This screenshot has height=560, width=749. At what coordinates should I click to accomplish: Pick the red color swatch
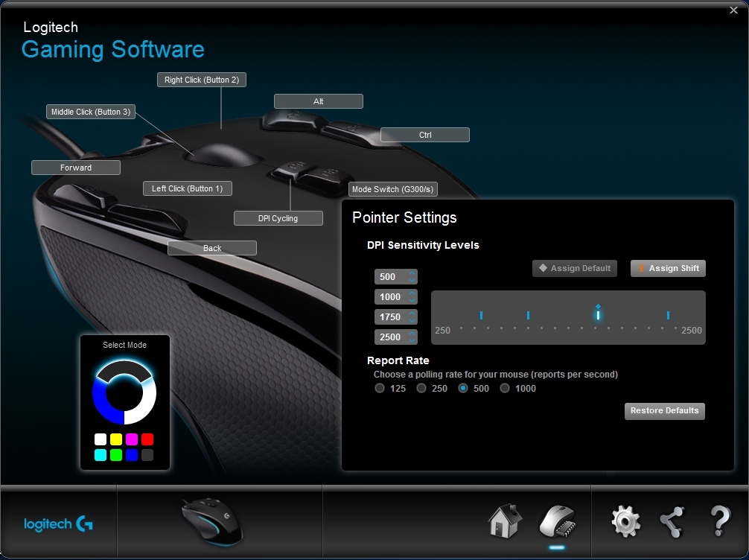[147, 439]
